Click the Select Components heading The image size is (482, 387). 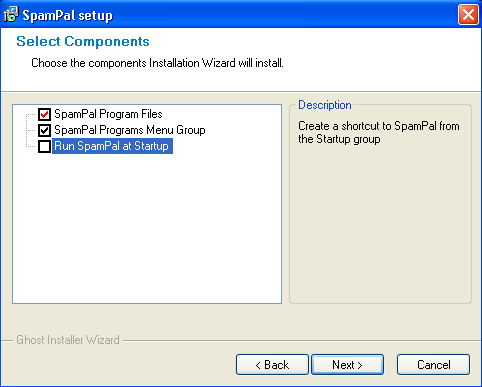tap(83, 41)
